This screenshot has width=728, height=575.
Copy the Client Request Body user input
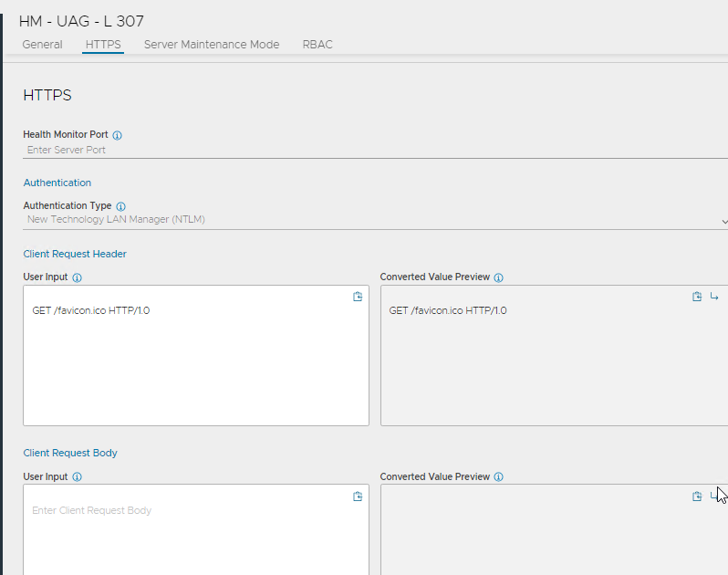coord(358,497)
